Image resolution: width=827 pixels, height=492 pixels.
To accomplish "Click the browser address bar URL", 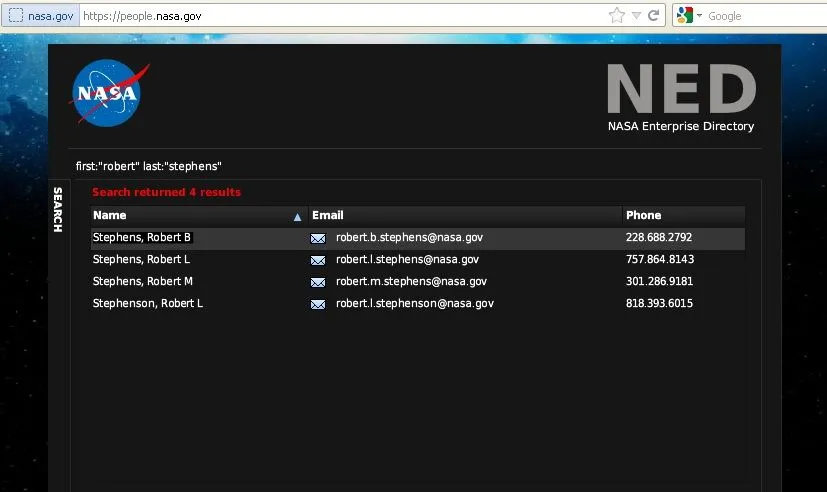I will (x=340, y=16).
